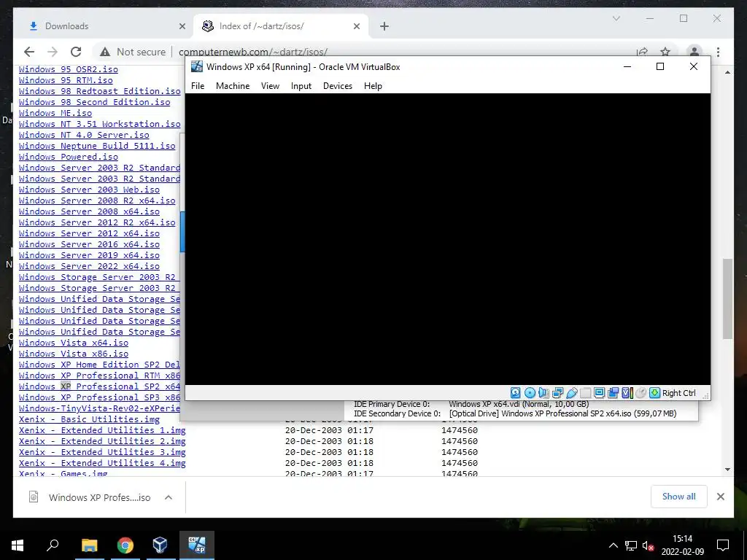Open the Chrome profile icon
Viewport: 747px width, 560px height.
[694, 52]
